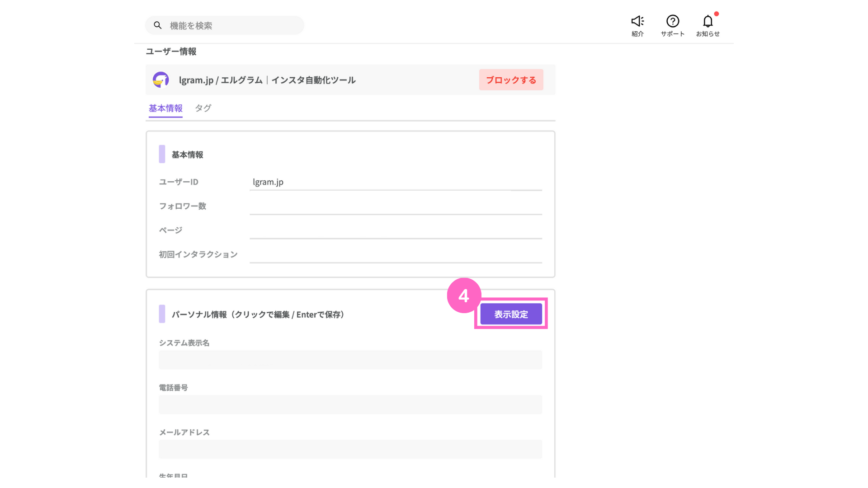The height and width of the screenshot is (488, 868).
Task: Edit the システム表示名 field
Action: click(350, 360)
